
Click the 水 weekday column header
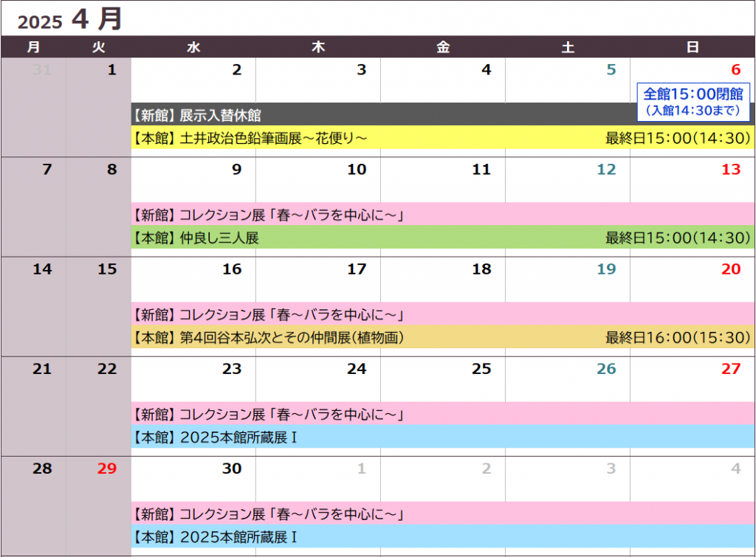pyautogui.click(x=193, y=48)
